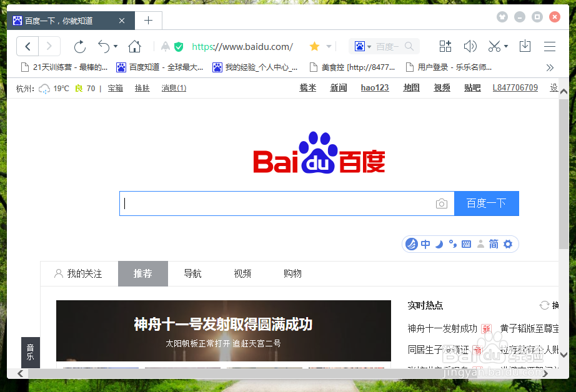Toggle full/half width with moon icon

coord(439,244)
